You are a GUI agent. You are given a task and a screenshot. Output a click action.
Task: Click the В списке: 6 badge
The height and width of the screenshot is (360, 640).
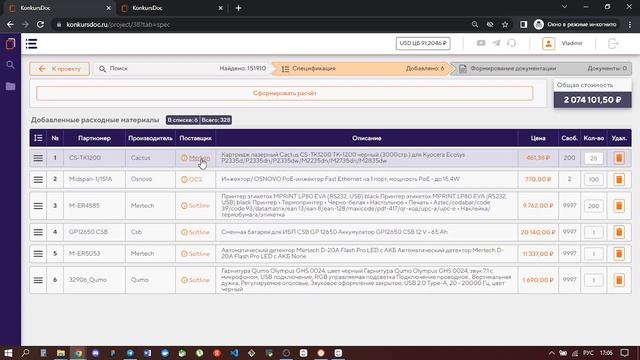click(182, 120)
